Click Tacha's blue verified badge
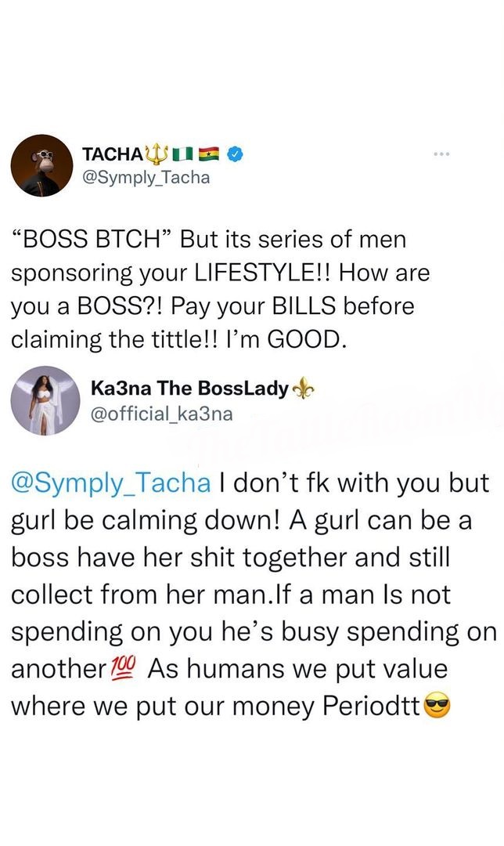 coord(234,155)
